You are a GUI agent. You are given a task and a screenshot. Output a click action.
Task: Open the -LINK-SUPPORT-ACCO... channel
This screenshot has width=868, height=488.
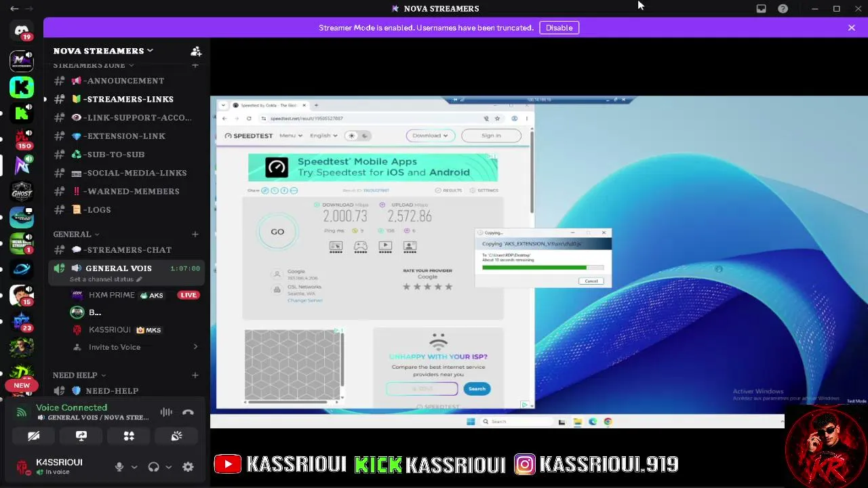point(126,117)
